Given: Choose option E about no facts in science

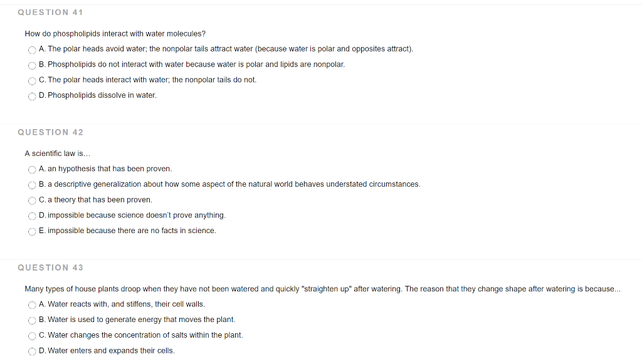Looking at the screenshot, I should click(x=32, y=231).
